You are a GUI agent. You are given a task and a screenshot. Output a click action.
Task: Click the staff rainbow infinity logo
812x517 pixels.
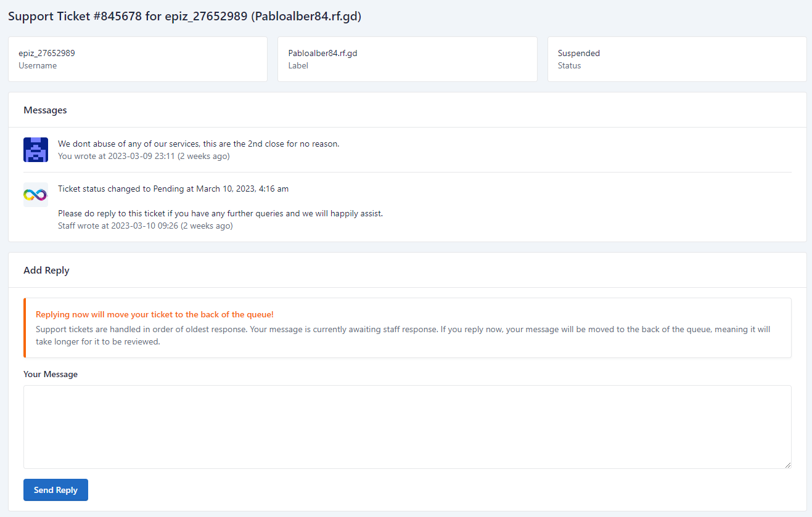36,195
